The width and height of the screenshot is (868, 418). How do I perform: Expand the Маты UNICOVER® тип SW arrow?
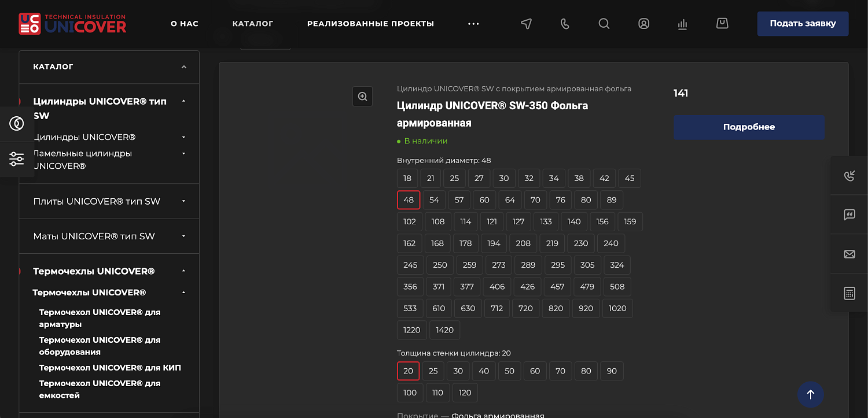point(184,236)
